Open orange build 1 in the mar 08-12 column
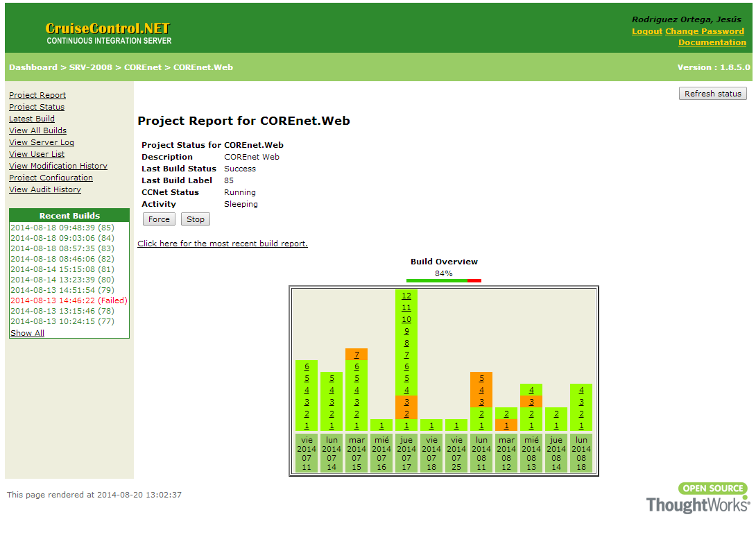 point(506,426)
